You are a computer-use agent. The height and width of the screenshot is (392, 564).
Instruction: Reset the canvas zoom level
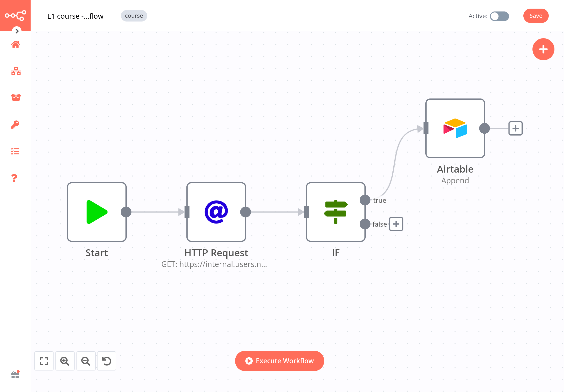pyautogui.click(x=106, y=361)
